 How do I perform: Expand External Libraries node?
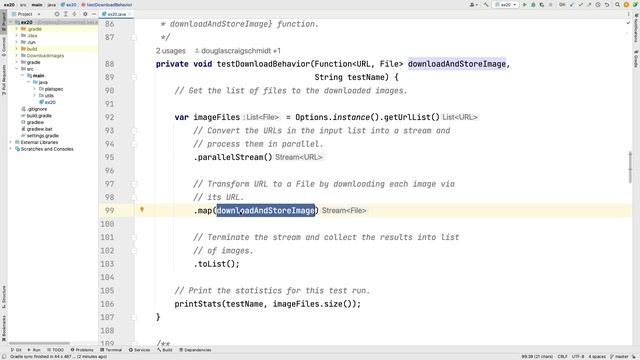(11, 142)
